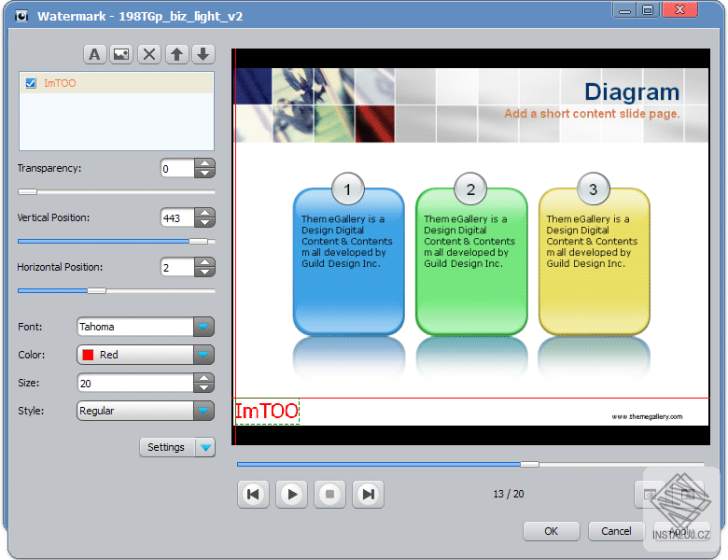Minimize the Watermark window
Image resolution: width=728 pixels, height=560 pixels.
click(x=625, y=10)
